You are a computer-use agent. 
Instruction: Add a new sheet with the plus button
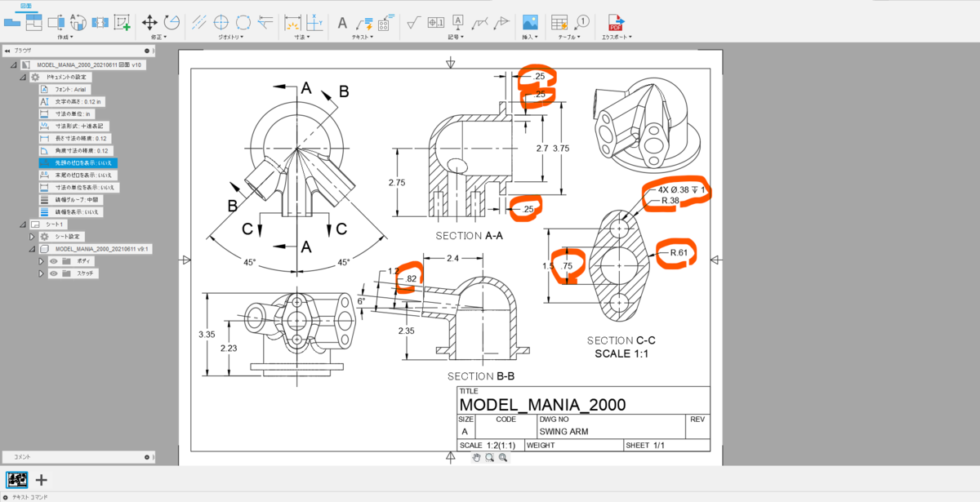(41, 480)
